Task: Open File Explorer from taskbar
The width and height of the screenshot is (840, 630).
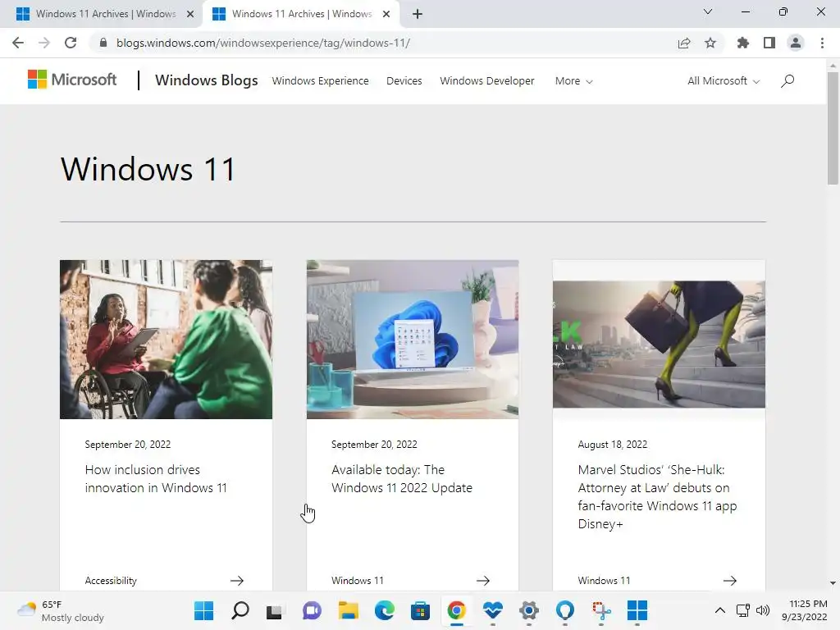Action: click(348, 610)
